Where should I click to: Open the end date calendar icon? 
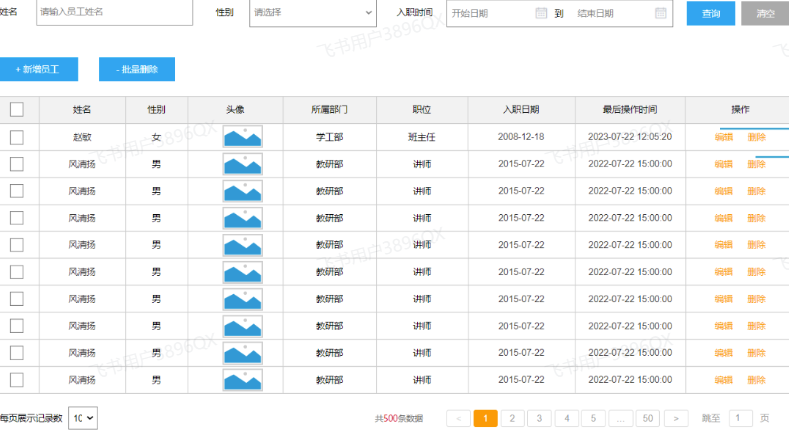tap(661, 13)
